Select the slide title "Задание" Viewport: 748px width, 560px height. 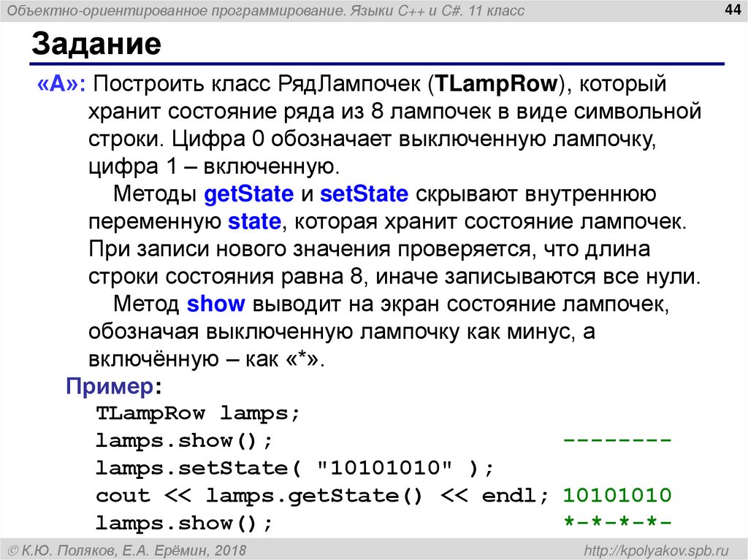coord(96,43)
